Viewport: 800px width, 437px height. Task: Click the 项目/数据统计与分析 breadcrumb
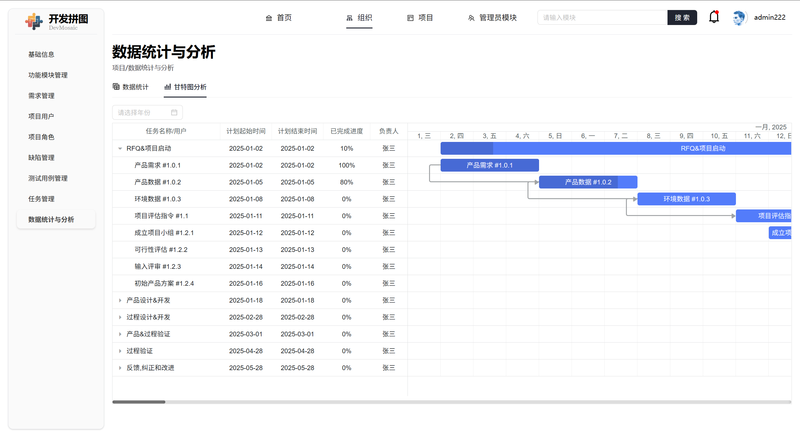[x=143, y=68]
